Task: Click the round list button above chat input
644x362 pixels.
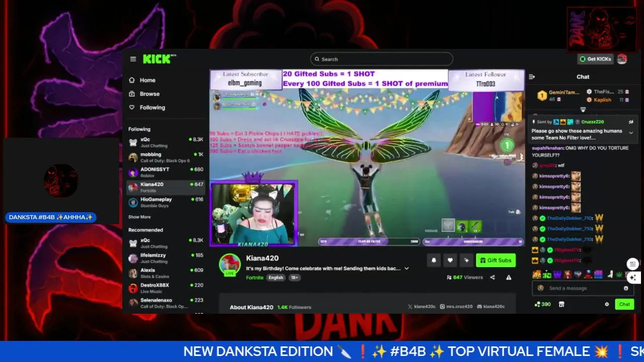Action: [633, 264]
